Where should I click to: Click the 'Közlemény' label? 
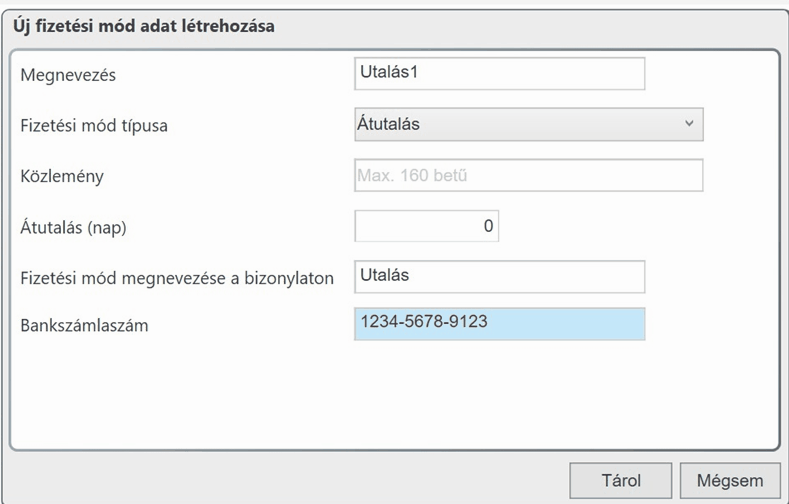[x=62, y=177]
